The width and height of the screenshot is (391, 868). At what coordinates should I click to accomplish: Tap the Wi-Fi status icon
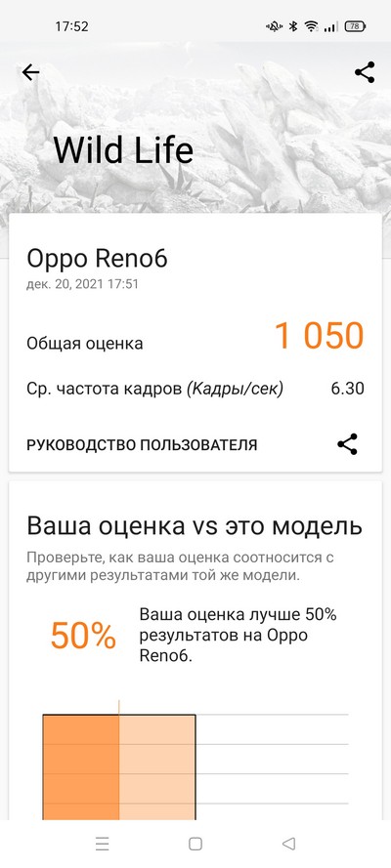tap(312, 26)
